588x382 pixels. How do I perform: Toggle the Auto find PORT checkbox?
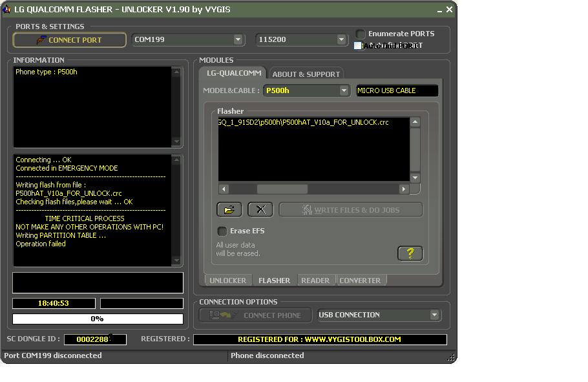coord(358,45)
